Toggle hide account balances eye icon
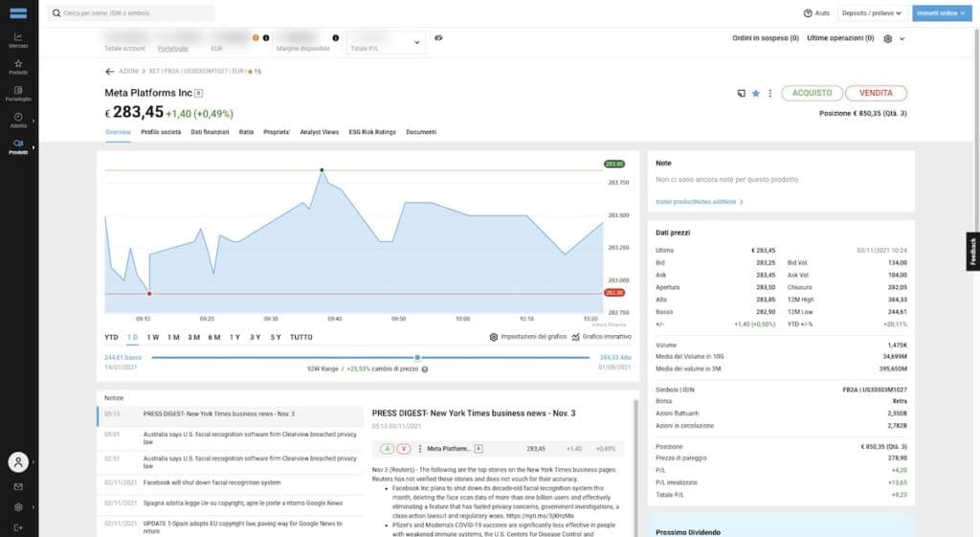 pos(438,38)
